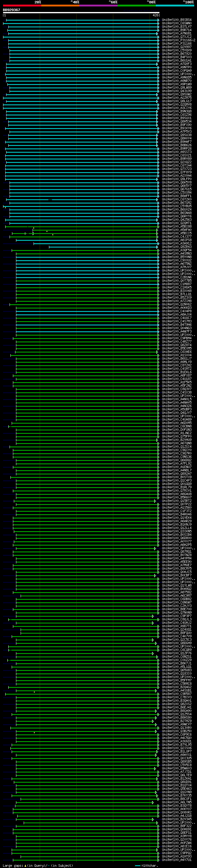The height and width of the screenshot is (868, 197).
Task: Open hit UniRef100_B9IBS4
Action: (x=176, y=20)
